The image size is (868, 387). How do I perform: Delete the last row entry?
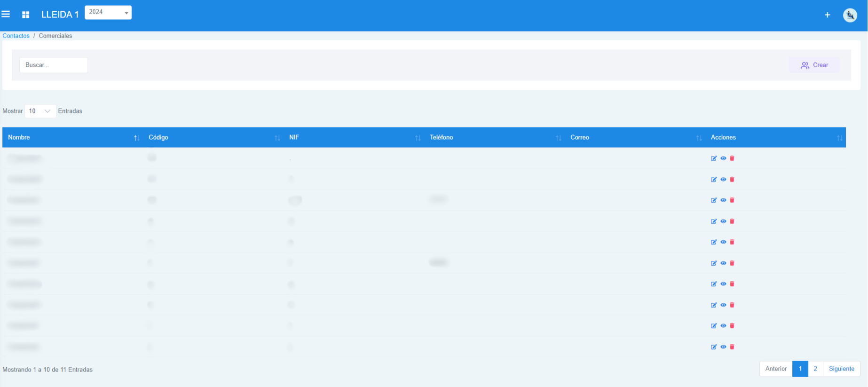click(x=732, y=347)
